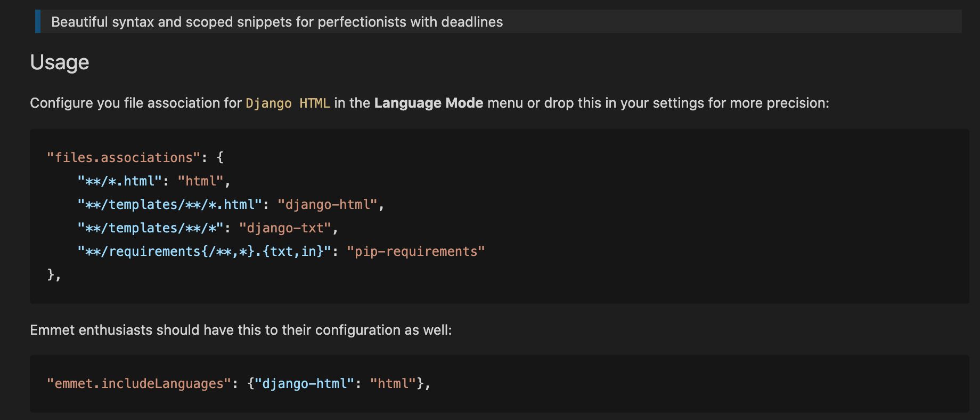
Task: Click the "emmet.includeLanguages" key
Action: (138, 384)
